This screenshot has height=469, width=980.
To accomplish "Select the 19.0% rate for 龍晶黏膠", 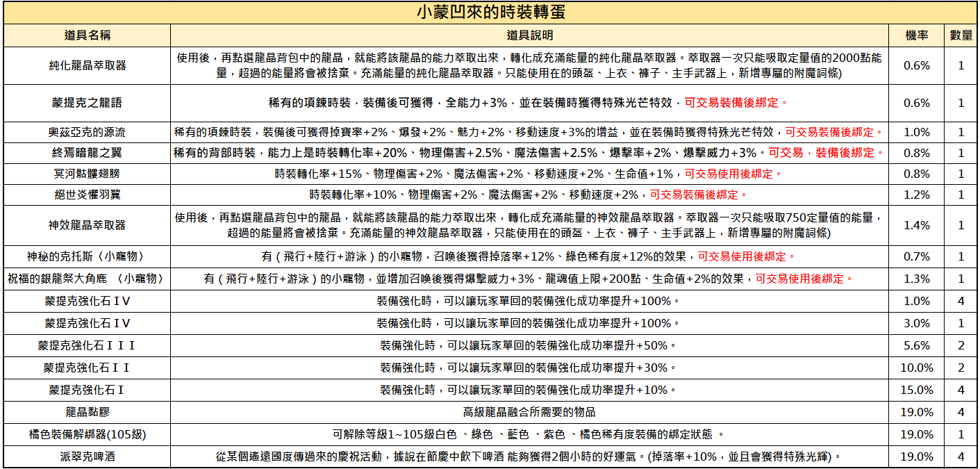I will pyautogui.click(x=916, y=412).
